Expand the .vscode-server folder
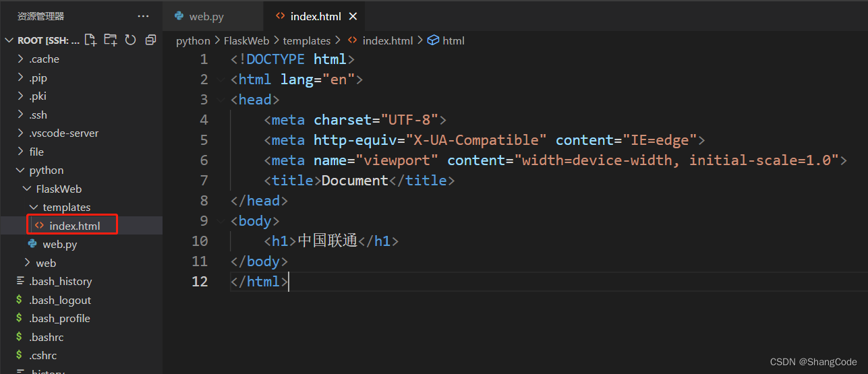 [63, 133]
